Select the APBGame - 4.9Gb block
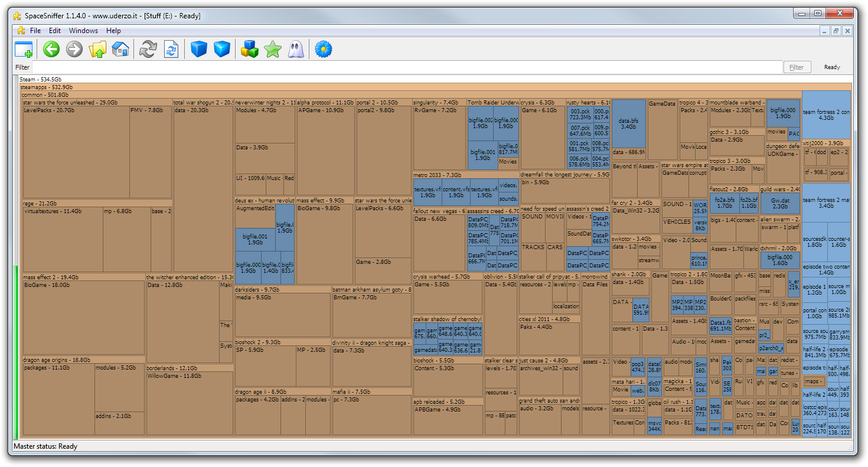This screenshot has height=467, width=868. coord(448,420)
